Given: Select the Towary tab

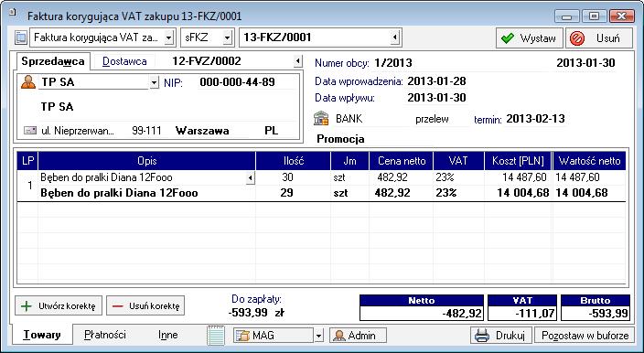Looking at the screenshot, I should point(42,335).
